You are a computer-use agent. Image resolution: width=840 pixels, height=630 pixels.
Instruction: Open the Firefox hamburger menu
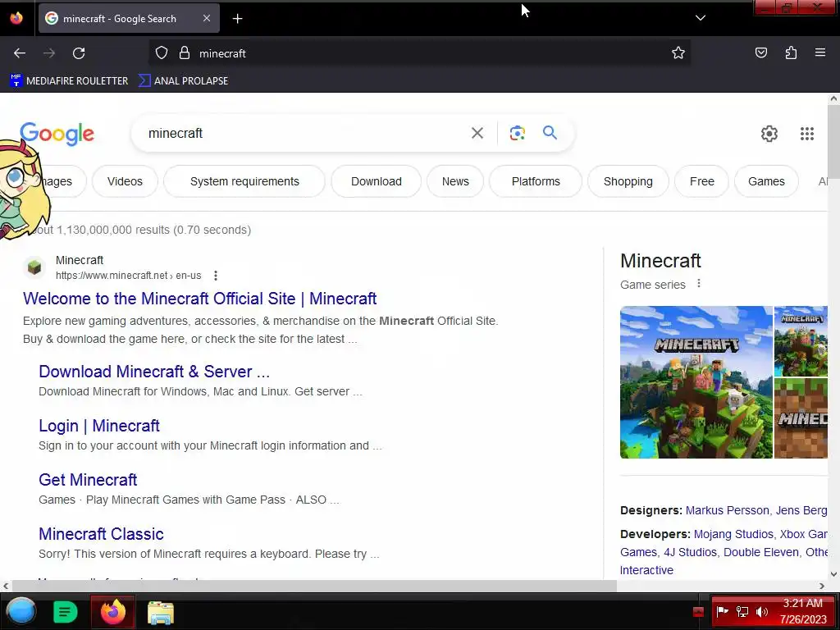[x=819, y=52]
